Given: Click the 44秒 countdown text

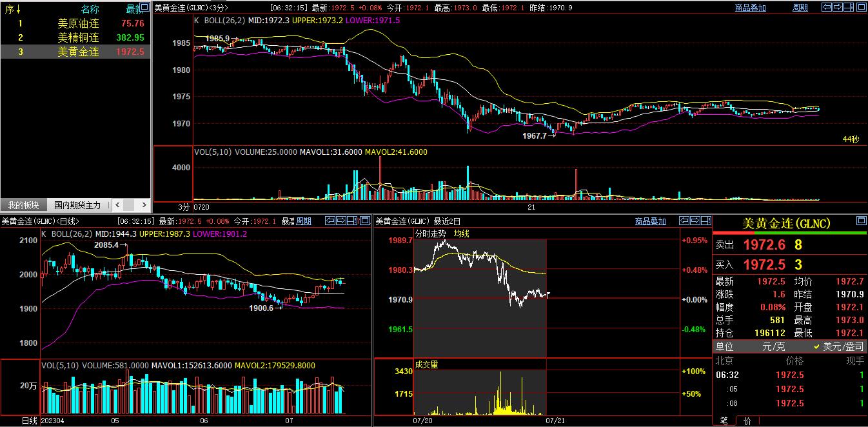Looking at the screenshot, I should point(851,139).
